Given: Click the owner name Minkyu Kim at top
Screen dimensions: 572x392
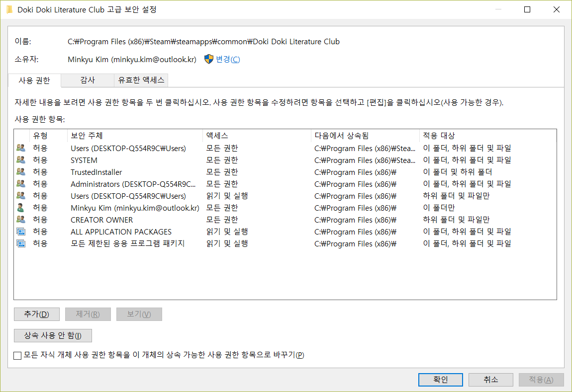Looking at the screenshot, I should [x=132, y=59].
